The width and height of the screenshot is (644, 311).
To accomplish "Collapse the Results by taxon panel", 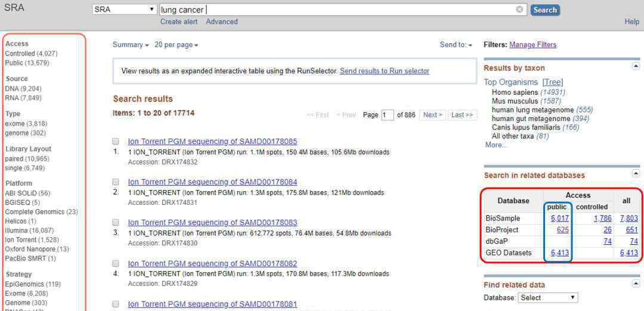I will click(636, 66).
